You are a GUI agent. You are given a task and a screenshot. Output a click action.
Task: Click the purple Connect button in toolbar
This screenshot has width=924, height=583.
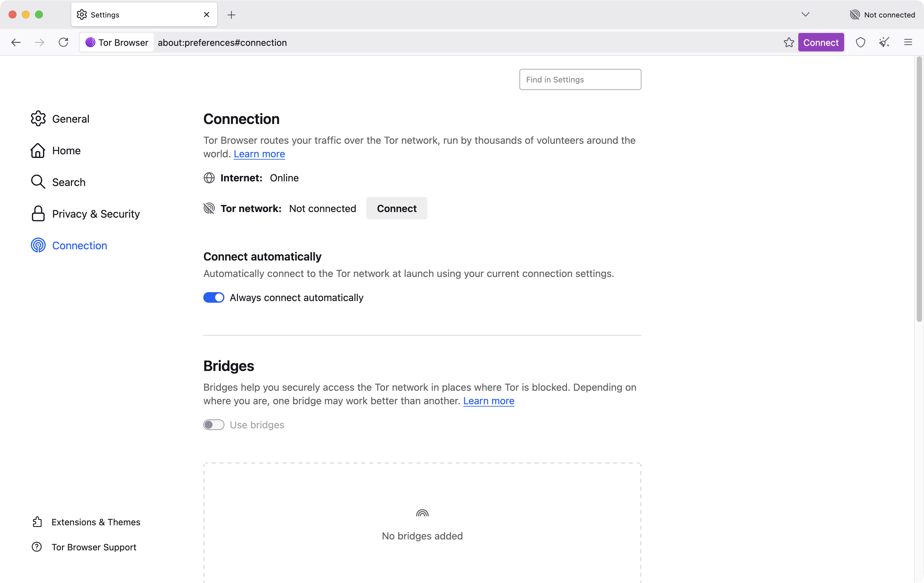(821, 42)
